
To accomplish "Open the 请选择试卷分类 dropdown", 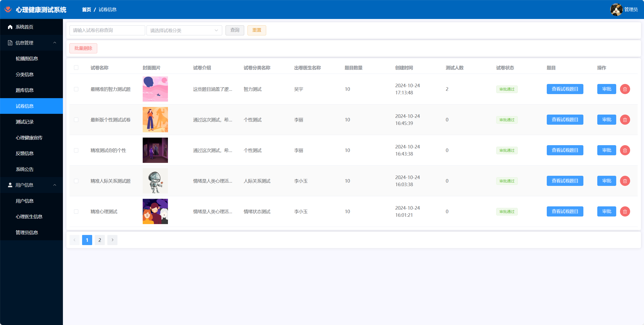I will coord(184,30).
